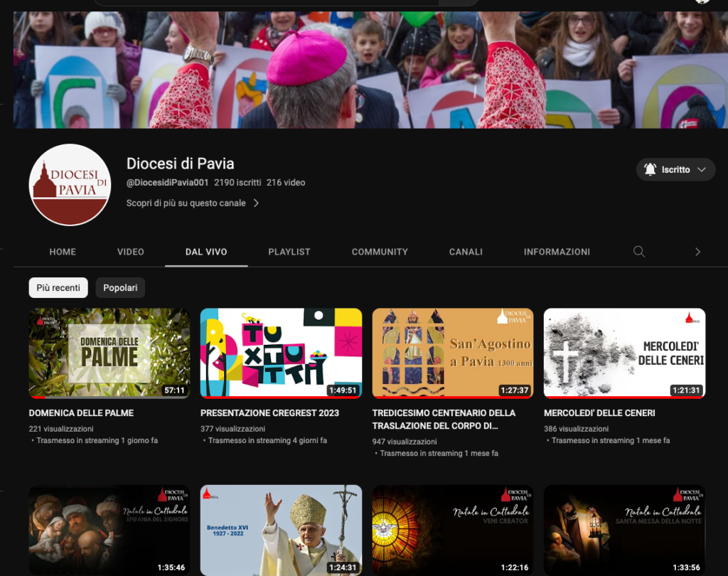The image size is (728, 576).
Task: Click the '947 visualizzazioni' text
Action: coord(405,442)
